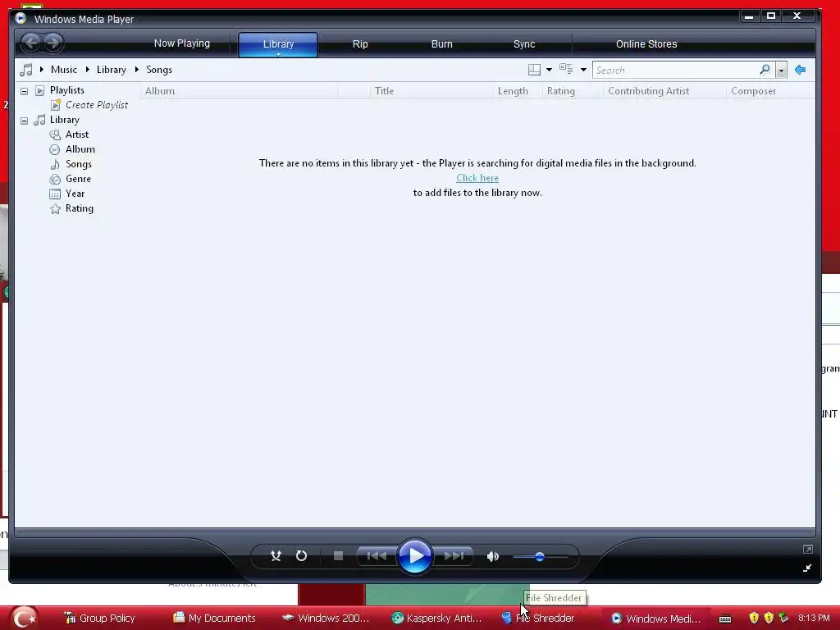
Task: Click the green tray icon beside the clock
Action: [x=783, y=618]
